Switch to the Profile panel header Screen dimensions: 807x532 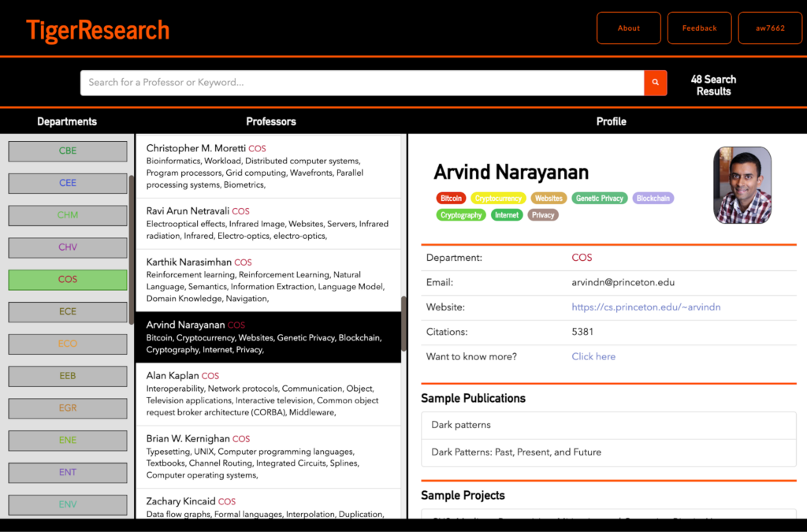click(611, 121)
